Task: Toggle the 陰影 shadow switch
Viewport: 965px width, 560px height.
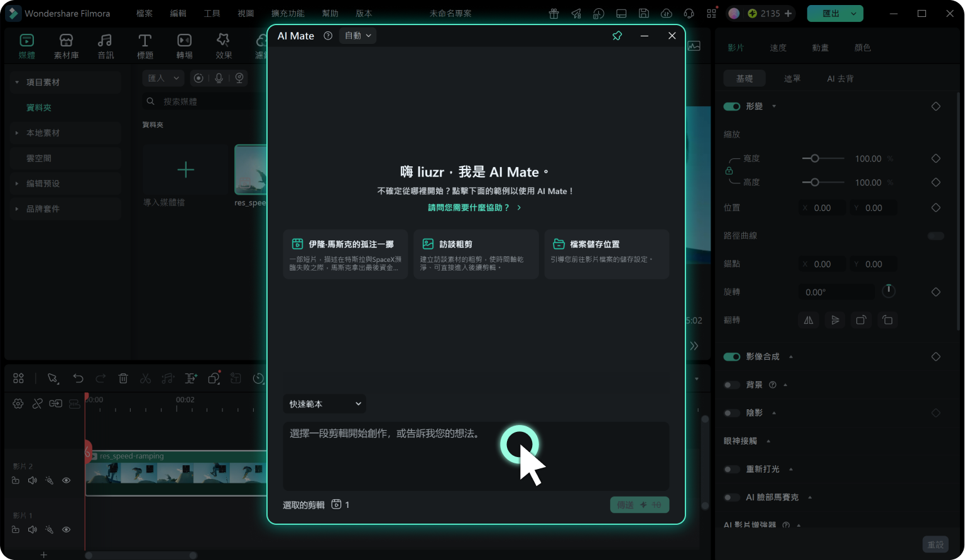Action: pos(732,413)
